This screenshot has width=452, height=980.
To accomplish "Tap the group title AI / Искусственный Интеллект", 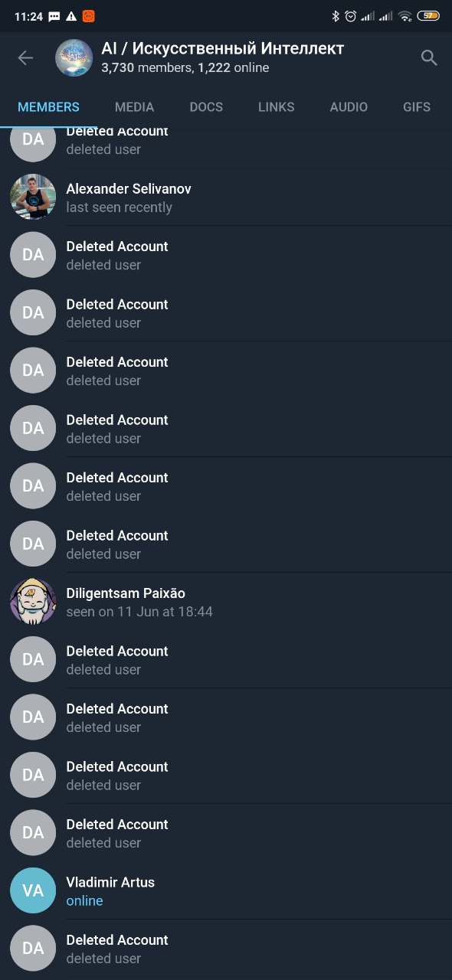I will click(223, 49).
